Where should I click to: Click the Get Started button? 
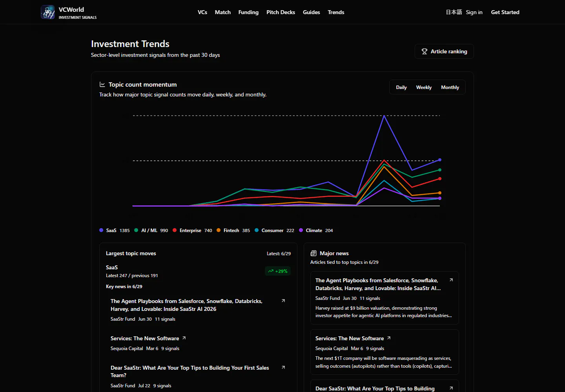[x=505, y=12]
